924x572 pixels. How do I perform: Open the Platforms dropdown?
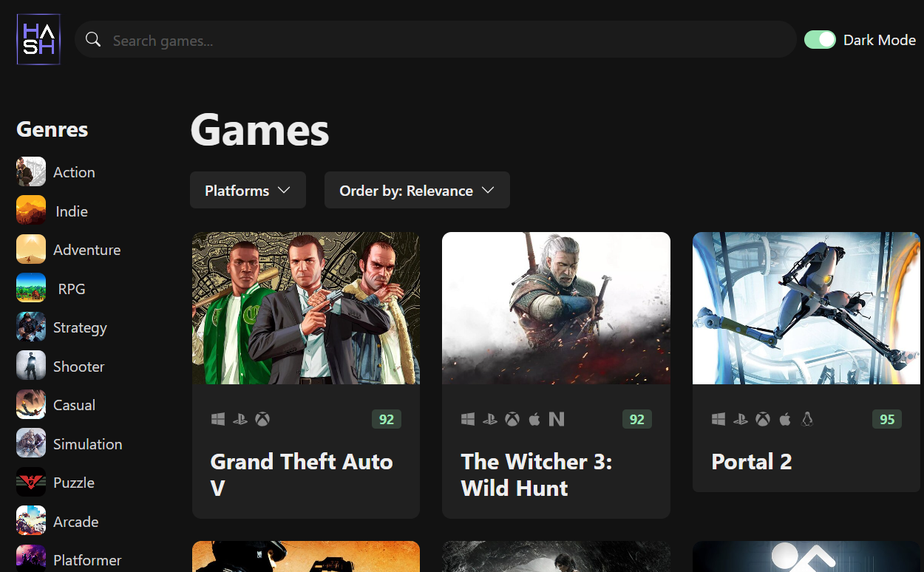tap(248, 191)
